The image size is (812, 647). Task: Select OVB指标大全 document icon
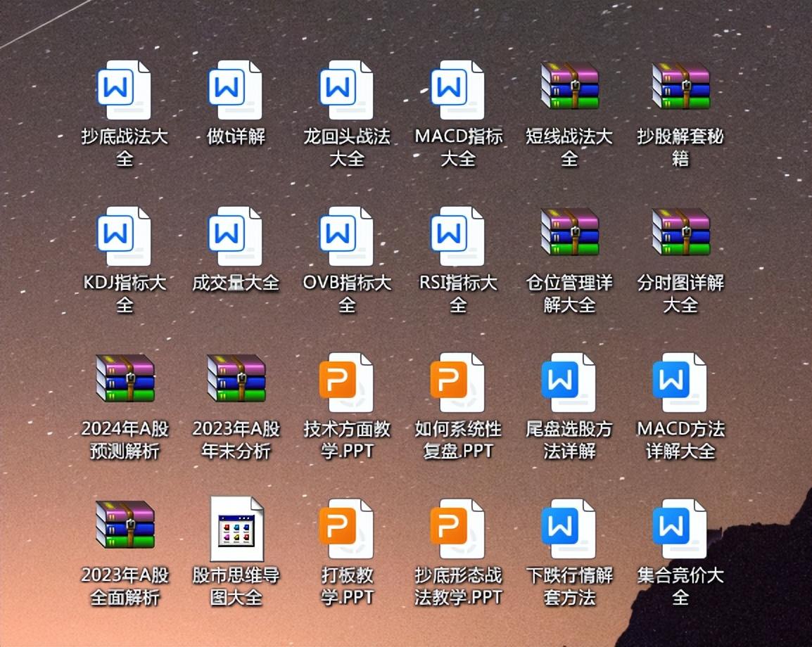click(x=347, y=236)
